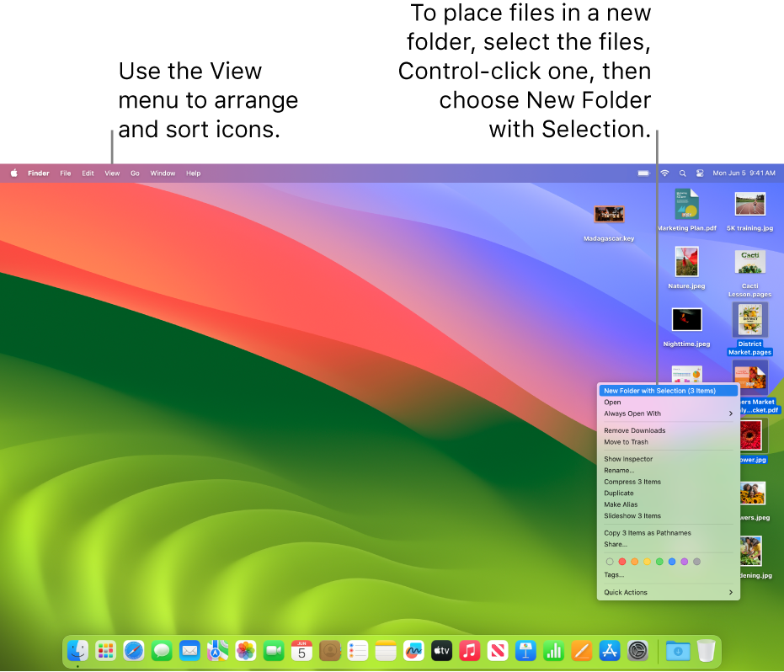Screen dimensions: 784x672
Task: Choose Rename… in the context menu
Action: pos(669,471)
